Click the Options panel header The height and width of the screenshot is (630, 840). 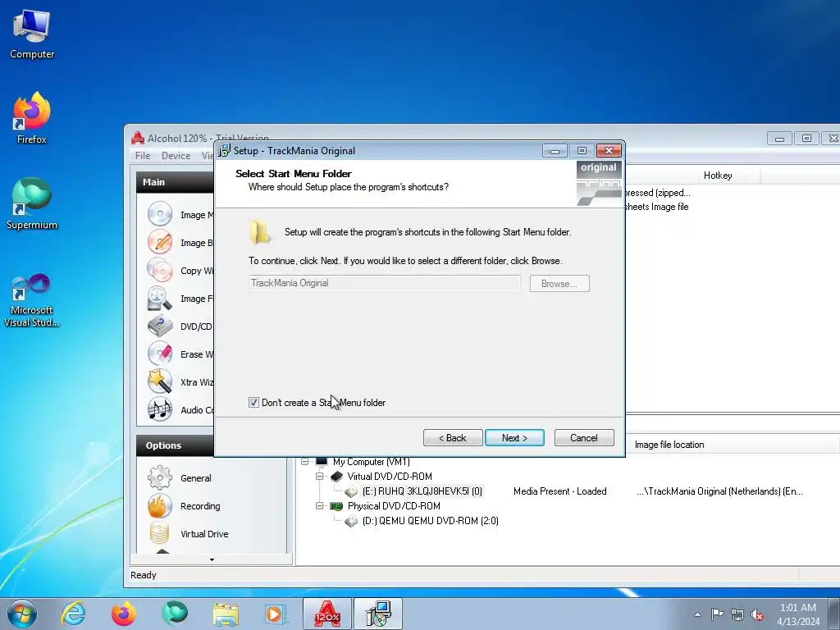(176, 445)
